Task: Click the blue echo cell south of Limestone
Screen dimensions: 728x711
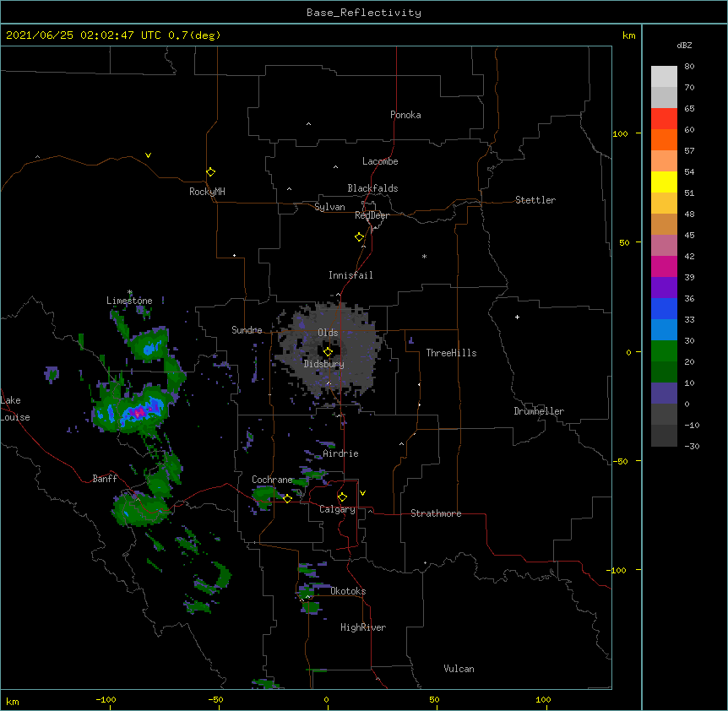Action: click(x=149, y=348)
